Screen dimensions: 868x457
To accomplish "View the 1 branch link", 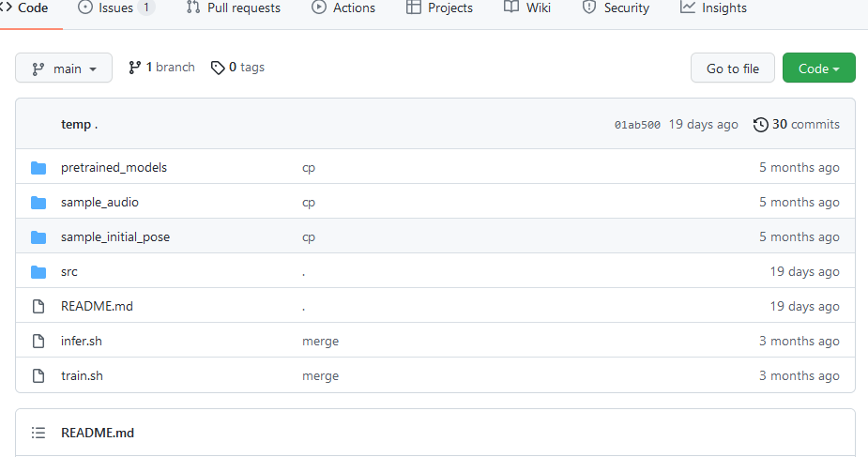I will [x=161, y=67].
